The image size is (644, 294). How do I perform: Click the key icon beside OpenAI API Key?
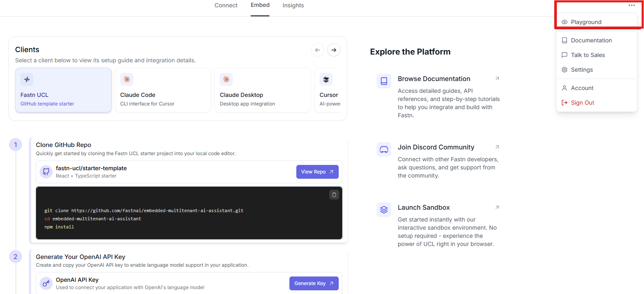46,283
